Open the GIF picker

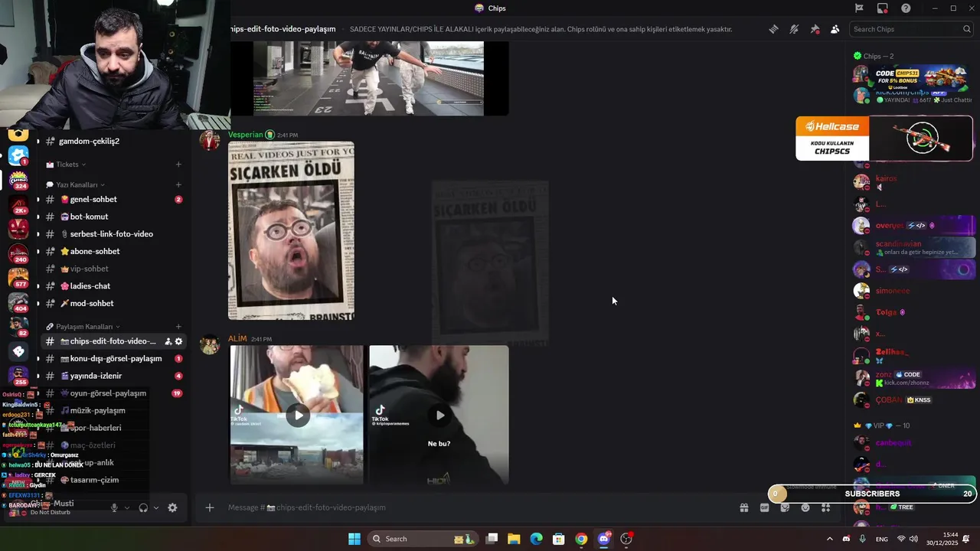click(x=764, y=507)
